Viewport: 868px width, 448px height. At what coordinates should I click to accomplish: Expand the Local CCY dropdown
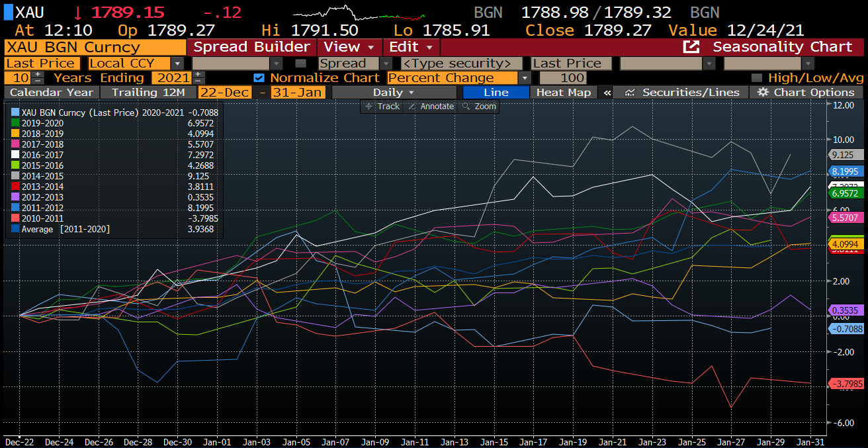[x=177, y=64]
